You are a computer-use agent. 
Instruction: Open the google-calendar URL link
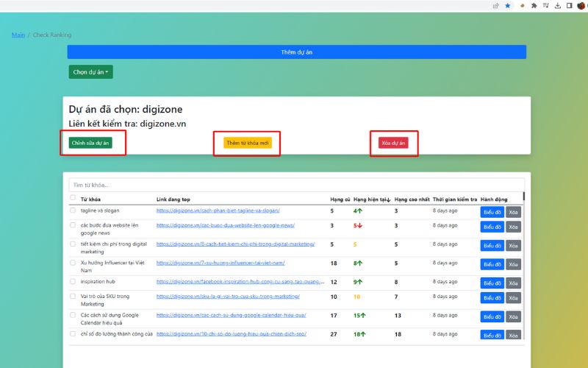pyautogui.click(x=231, y=315)
